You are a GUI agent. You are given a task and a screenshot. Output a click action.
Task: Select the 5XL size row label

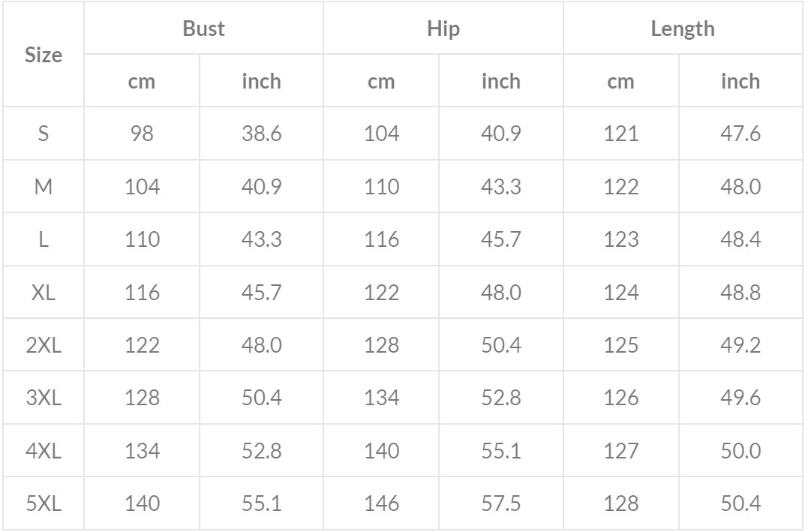[44, 503]
